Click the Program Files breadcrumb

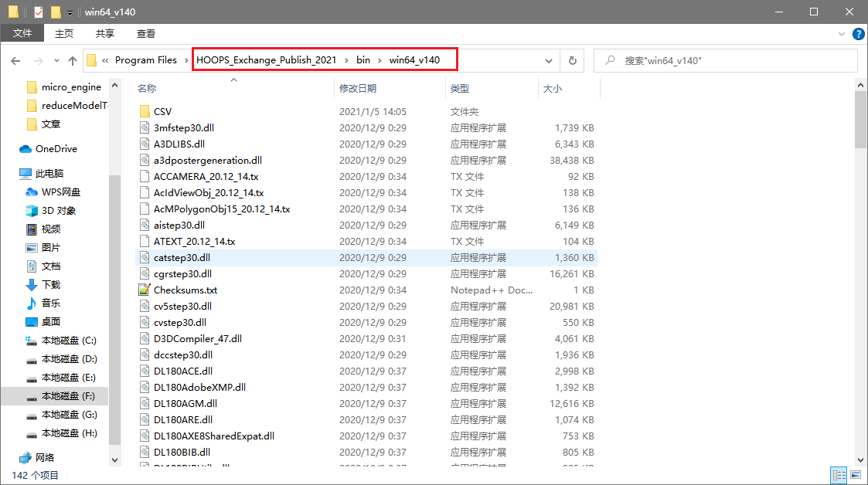click(145, 60)
